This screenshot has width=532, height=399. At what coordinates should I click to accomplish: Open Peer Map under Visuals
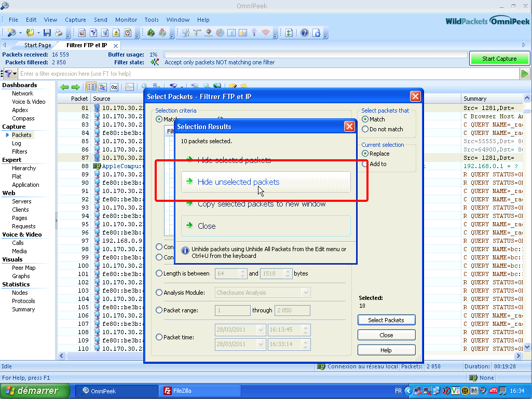23,268
